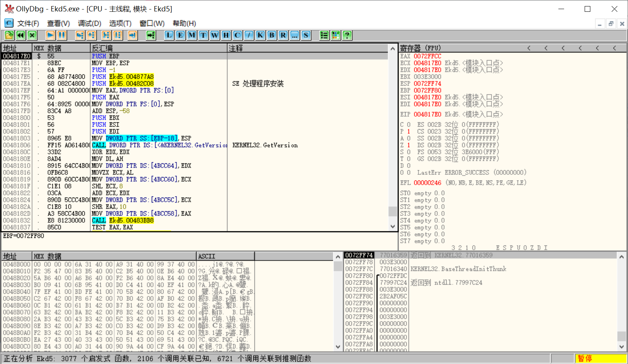Open Executable modules with E button
The height and width of the screenshot is (364, 628).
coord(180,35)
